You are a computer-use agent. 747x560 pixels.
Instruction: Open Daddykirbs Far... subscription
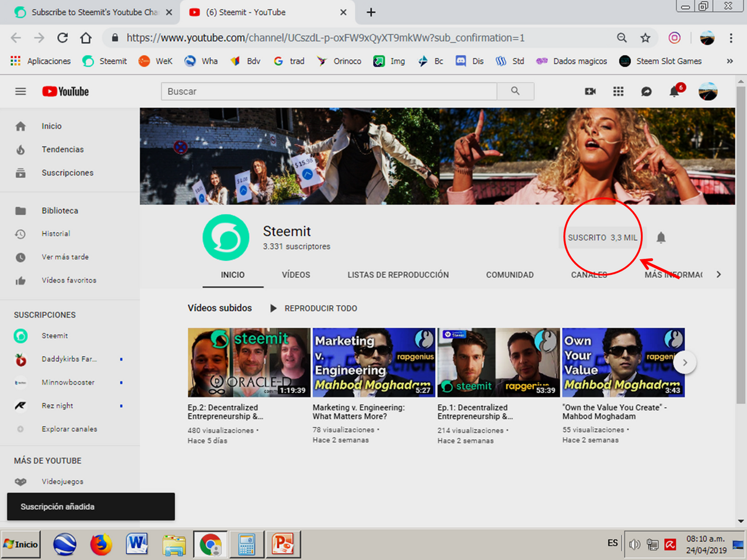[70, 359]
